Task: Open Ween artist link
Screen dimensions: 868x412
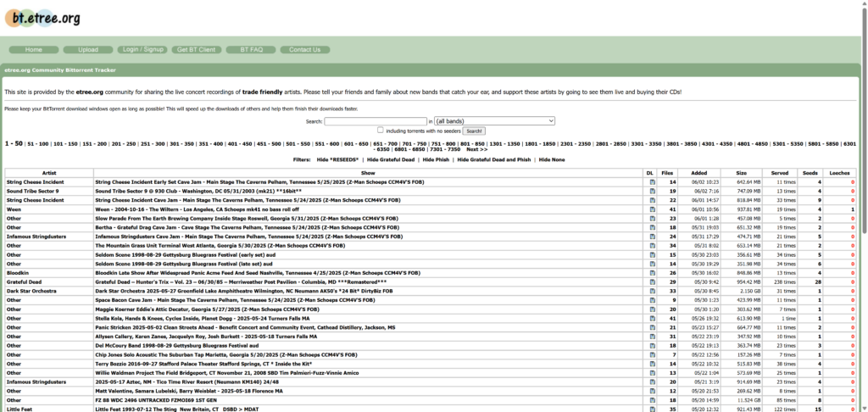Action: pos(14,209)
